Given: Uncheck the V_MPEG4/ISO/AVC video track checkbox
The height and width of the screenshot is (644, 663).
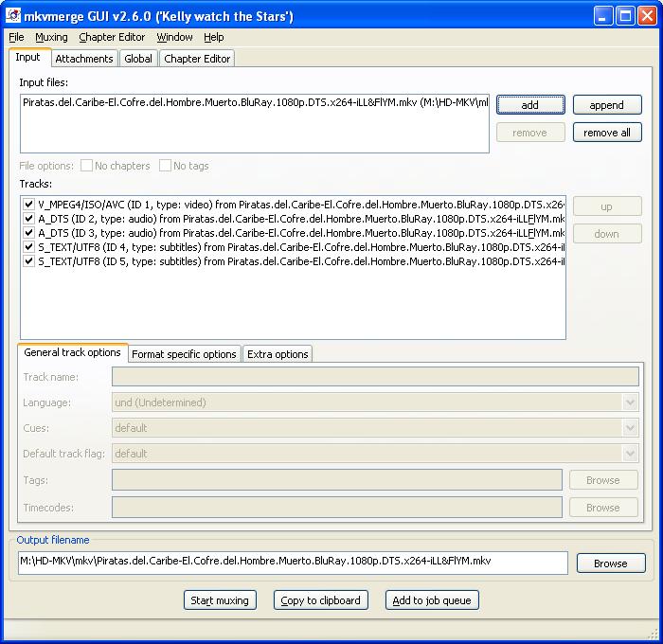Looking at the screenshot, I should coord(28,204).
